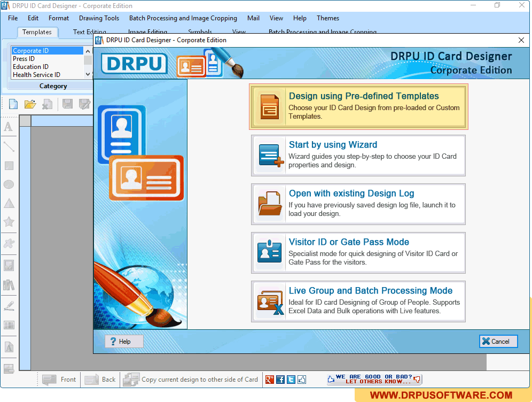Click the Save As icon in toolbar
Screen dimensions: 532x402
84,104
